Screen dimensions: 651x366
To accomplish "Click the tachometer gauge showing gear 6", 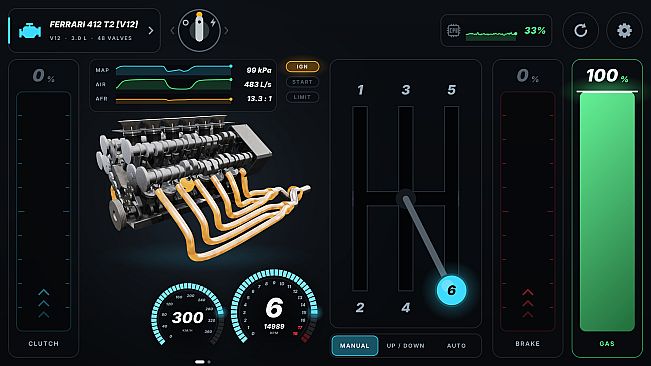I will [274, 307].
